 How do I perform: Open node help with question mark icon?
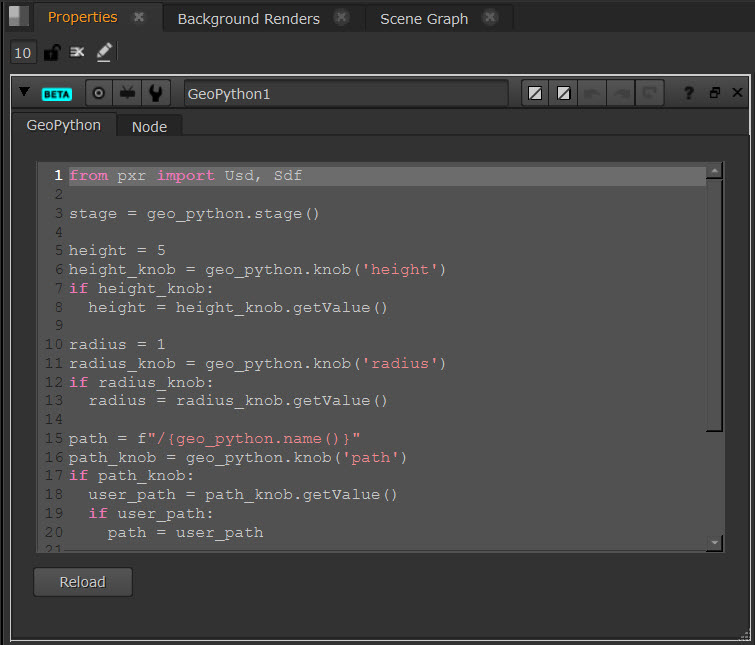tap(689, 93)
